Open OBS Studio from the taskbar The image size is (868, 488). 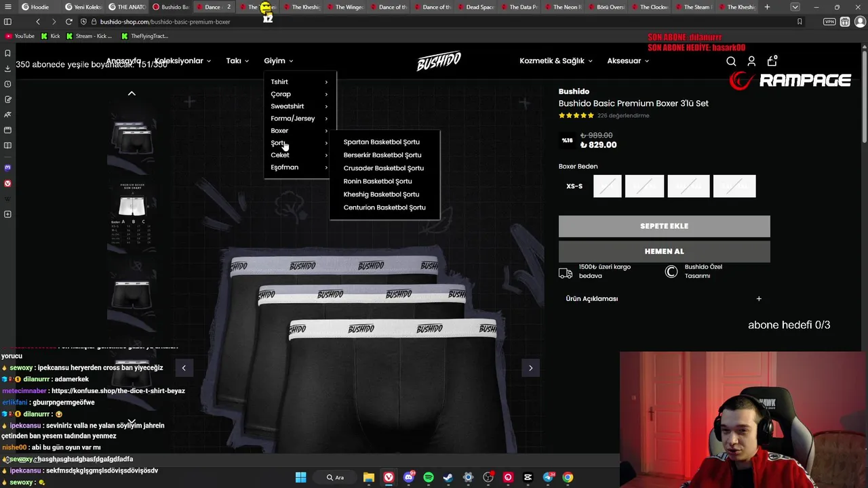pos(488,477)
